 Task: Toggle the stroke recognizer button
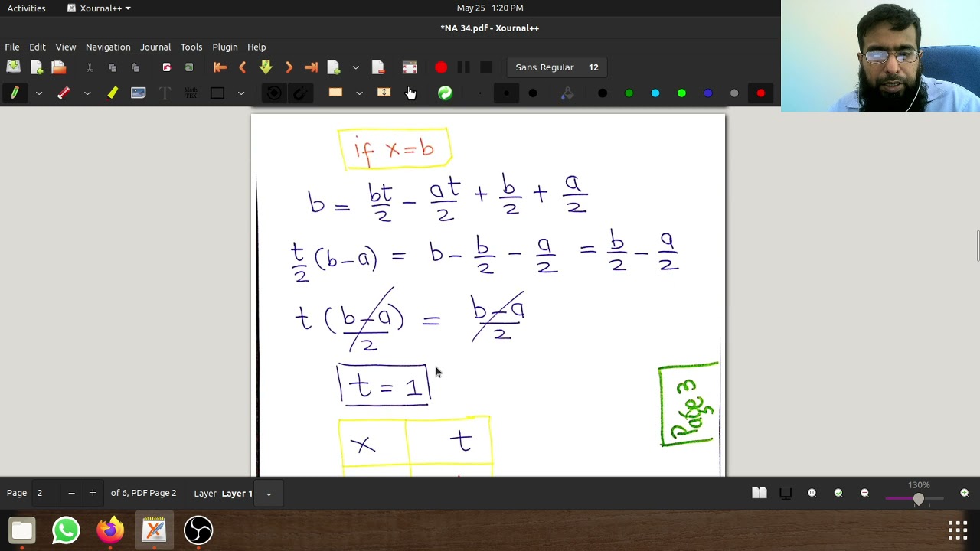(x=274, y=93)
